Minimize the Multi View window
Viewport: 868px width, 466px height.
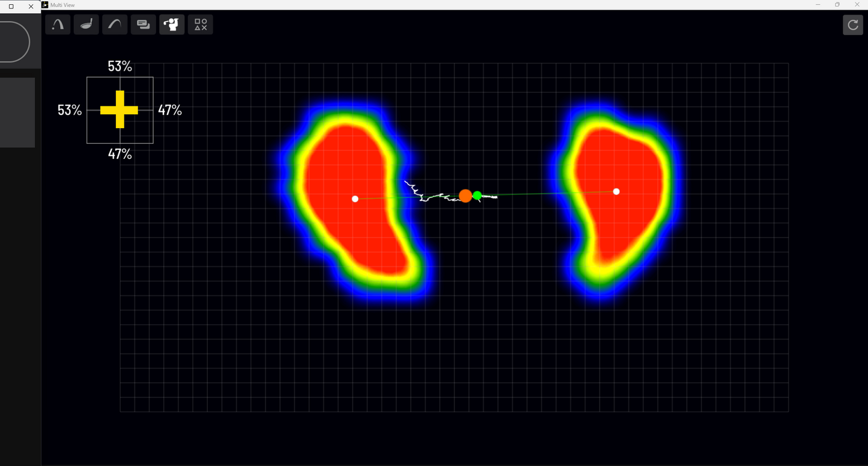point(818,5)
